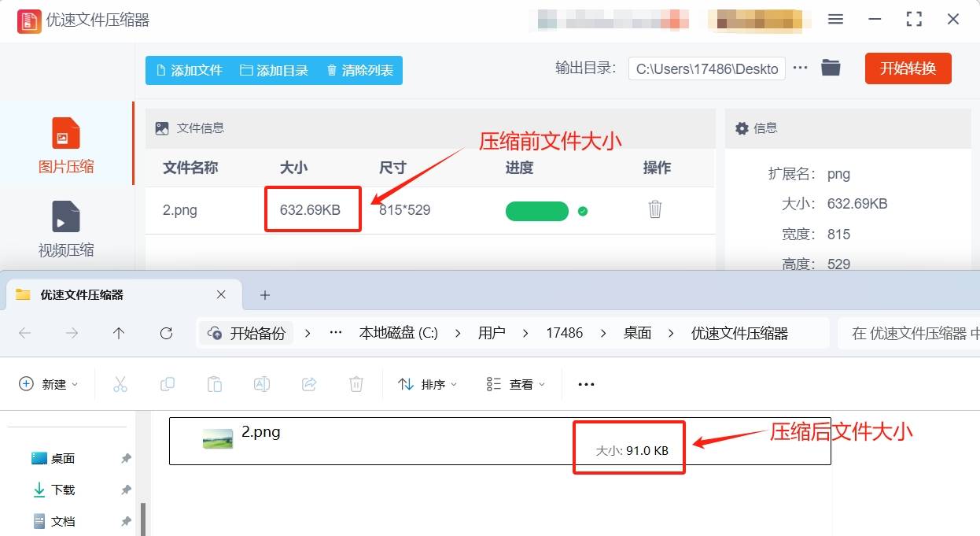The width and height of the screenshot is (980, 536).
Task: Click the Refresh icon in the address bar
Action: tap(166, 333)
